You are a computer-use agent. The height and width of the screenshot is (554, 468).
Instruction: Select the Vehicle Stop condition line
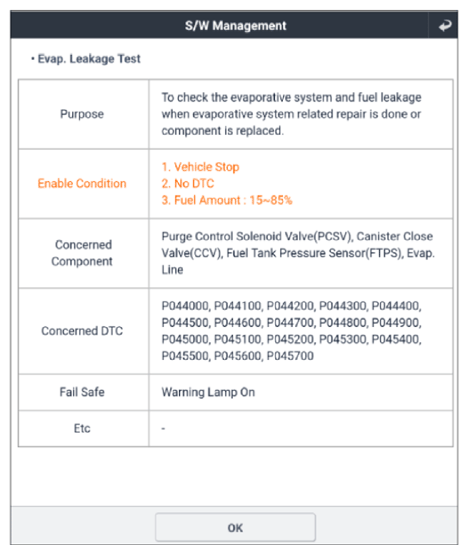pos(200,167)
